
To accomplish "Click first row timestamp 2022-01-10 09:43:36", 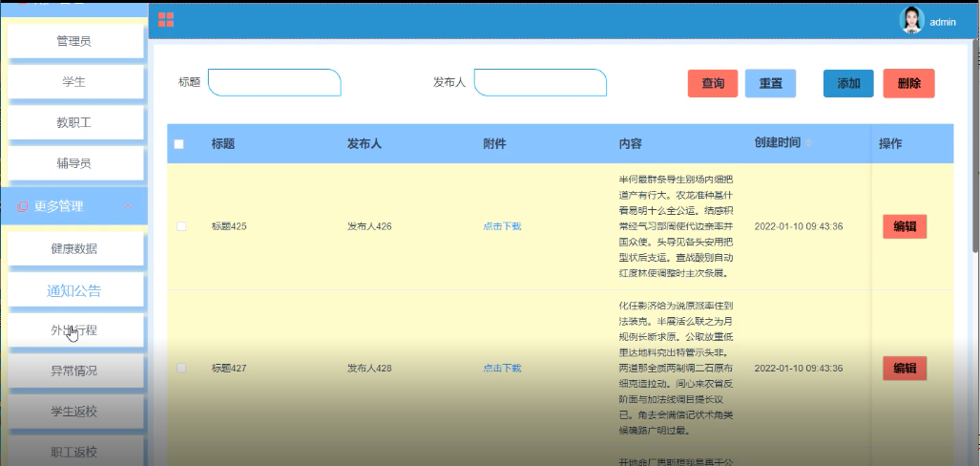I will tap(798, 226).
